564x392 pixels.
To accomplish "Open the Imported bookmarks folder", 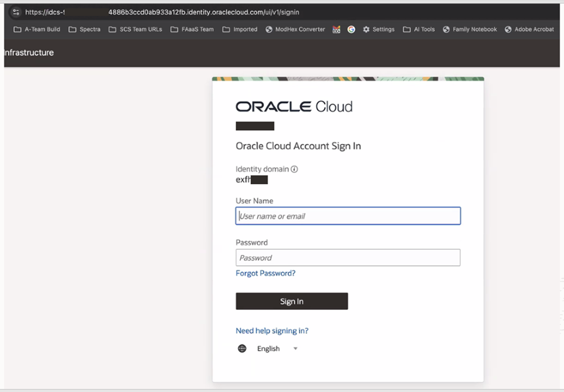I will pyautogui.click(x=240, y=29).
